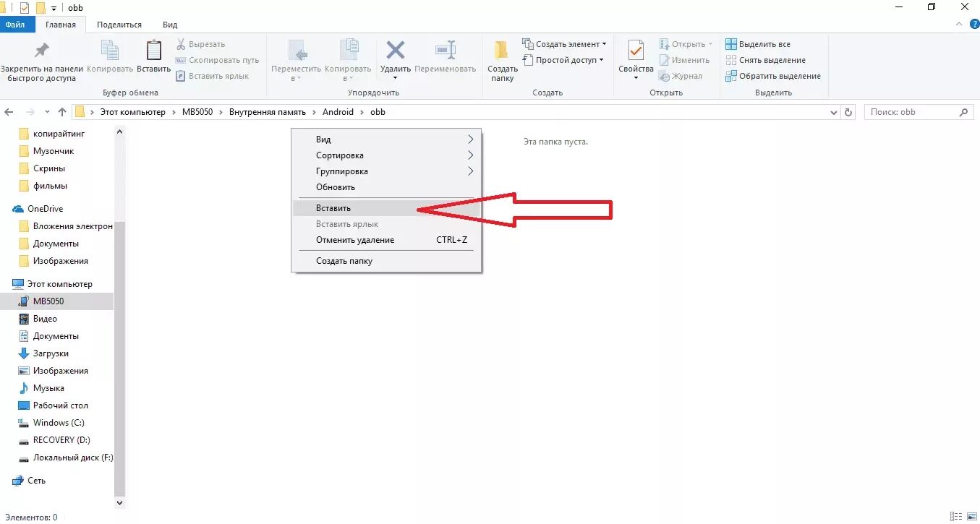Open the Файл tab
Screen dimensions: 980x524
point(14,24)
